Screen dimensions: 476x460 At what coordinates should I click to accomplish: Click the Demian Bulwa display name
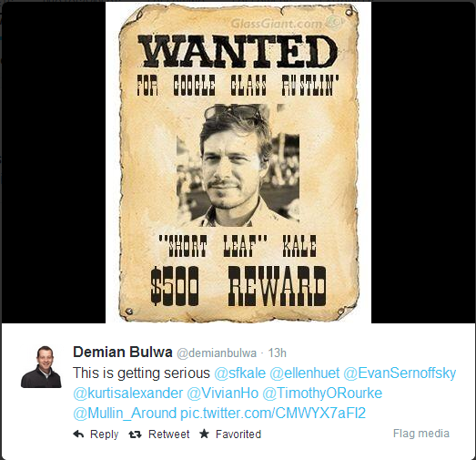(x=123, y=353)
